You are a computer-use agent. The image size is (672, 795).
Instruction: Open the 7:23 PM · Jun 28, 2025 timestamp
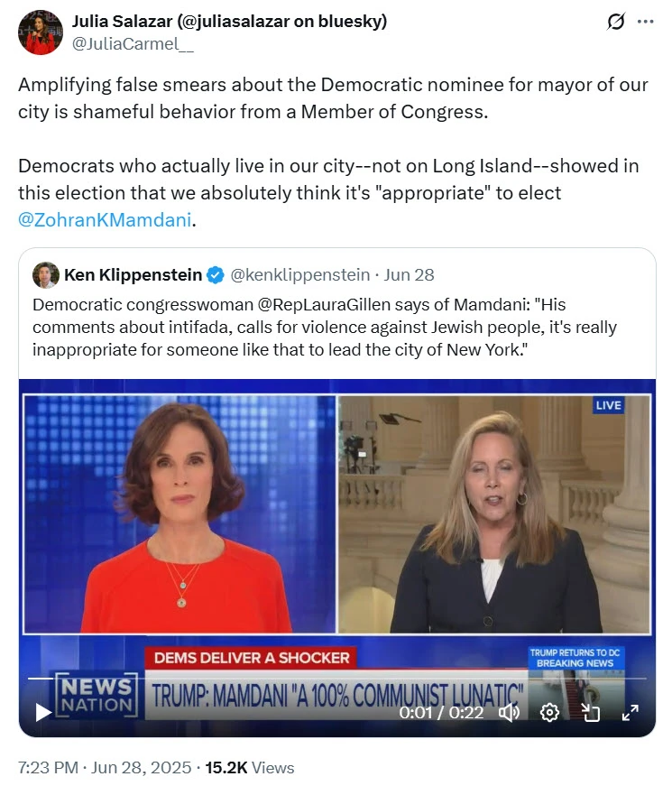point(105,768)
